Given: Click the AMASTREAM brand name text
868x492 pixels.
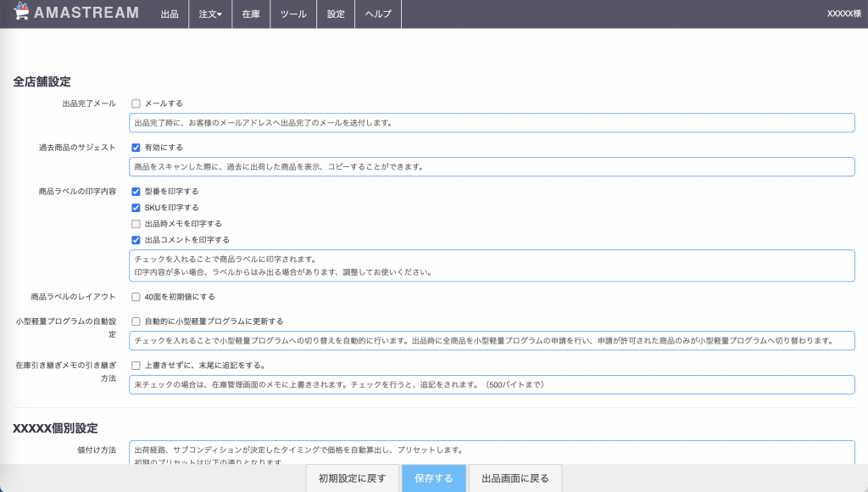Looking at the screenshot, I should (x=86, y=12).
